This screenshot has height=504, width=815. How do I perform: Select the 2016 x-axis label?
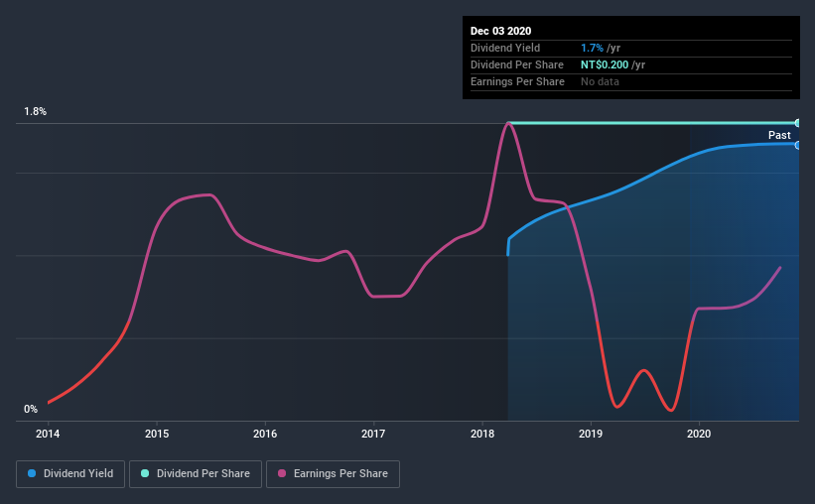pyautogui.click(x=265, y=434)
